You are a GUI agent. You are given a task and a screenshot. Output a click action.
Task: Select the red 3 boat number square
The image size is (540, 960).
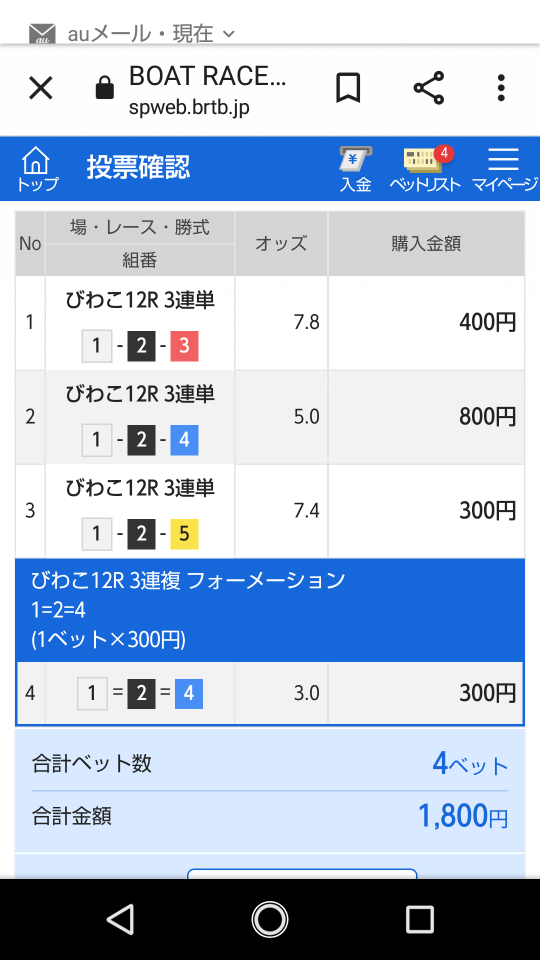pos(184,346)
